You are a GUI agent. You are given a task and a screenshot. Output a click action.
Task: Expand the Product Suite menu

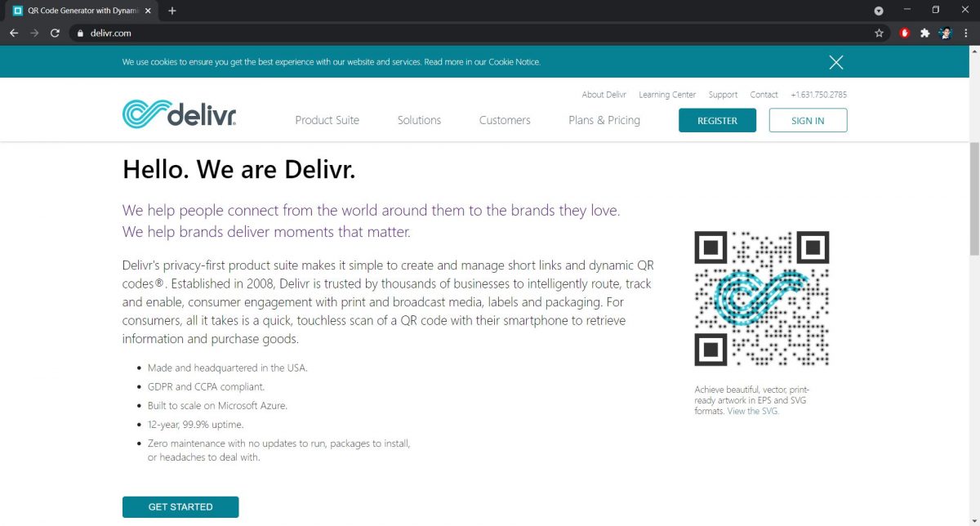tap(327, 120)
